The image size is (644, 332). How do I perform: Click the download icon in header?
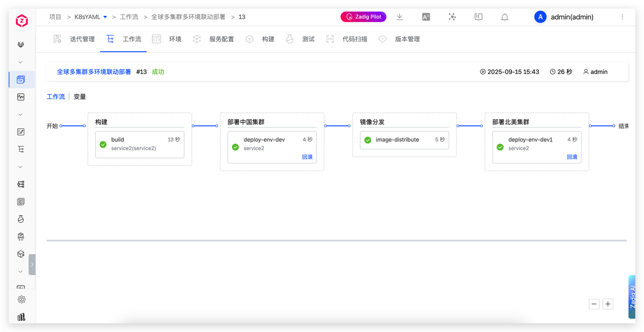click(x=399, y=17)
